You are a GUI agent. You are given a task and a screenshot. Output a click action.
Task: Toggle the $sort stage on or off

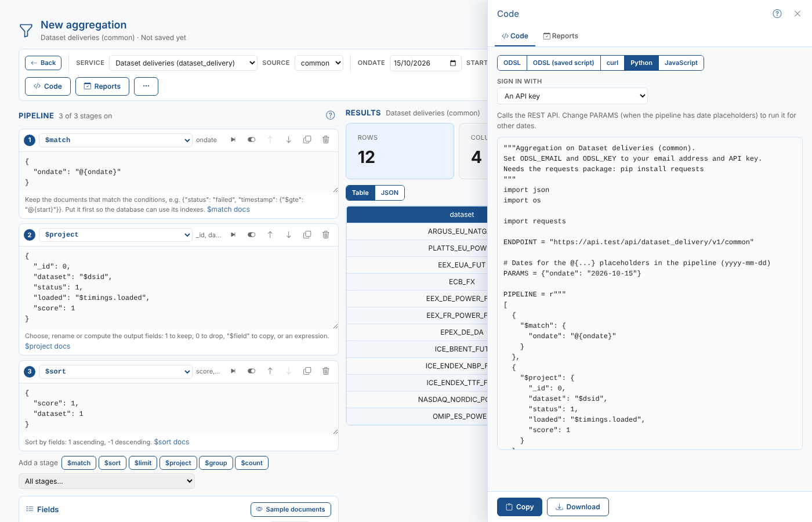(x=252, y=371)
